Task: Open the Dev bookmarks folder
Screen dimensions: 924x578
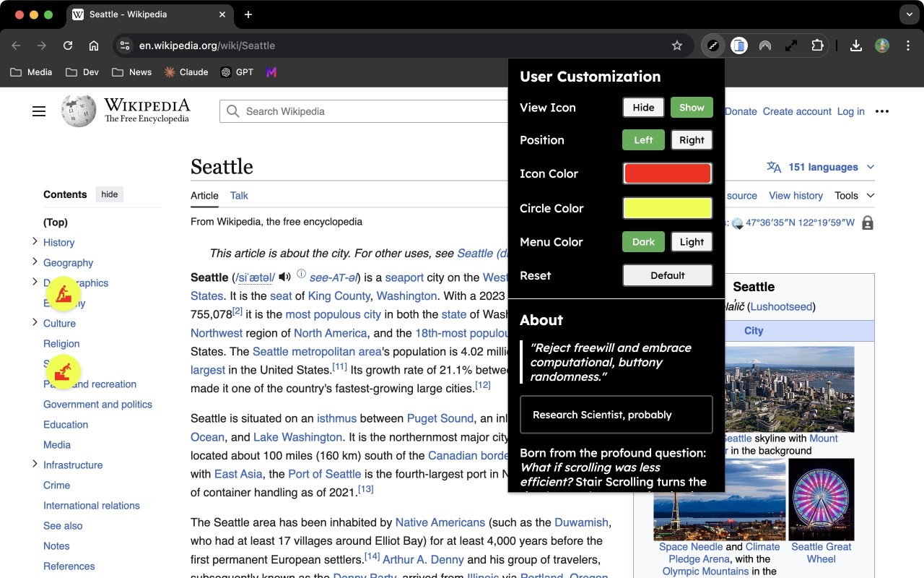Action: point(82,72)
